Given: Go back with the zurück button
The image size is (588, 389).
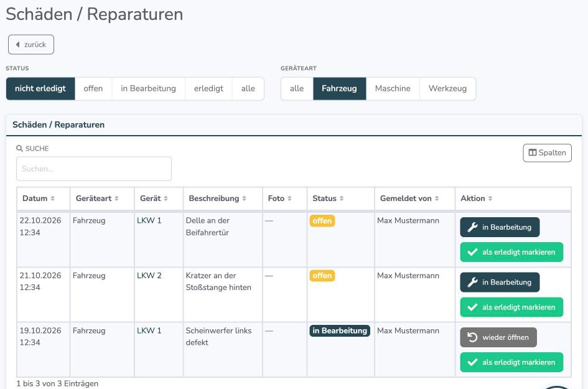Looking at the screenshot, I should pyautogui.click(x=31, y=45).
